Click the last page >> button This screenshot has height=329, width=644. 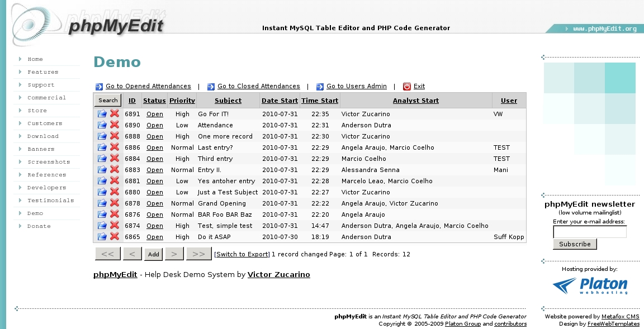[199, 254]
